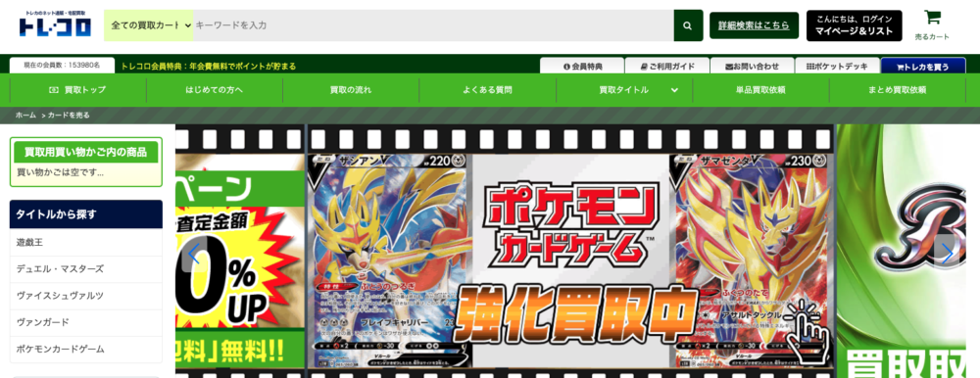Click inside the keyword search field
Viewport: 980px width, 378px height.
pos(433,25)
